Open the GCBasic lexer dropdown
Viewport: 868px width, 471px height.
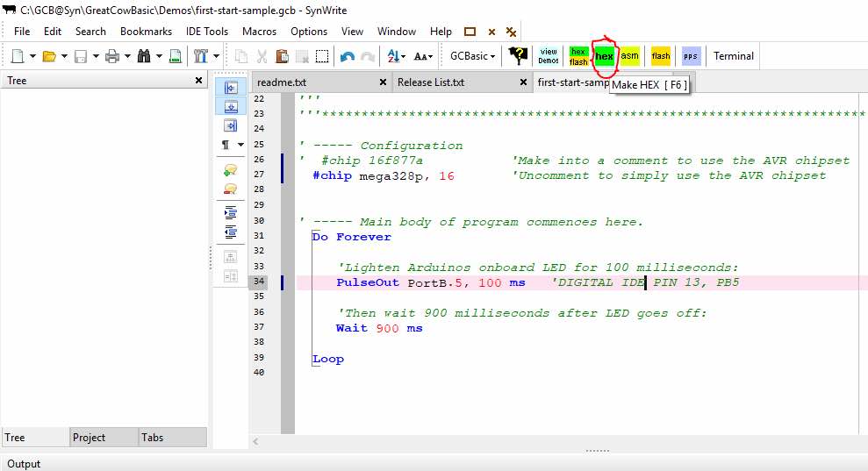[472, 56]
